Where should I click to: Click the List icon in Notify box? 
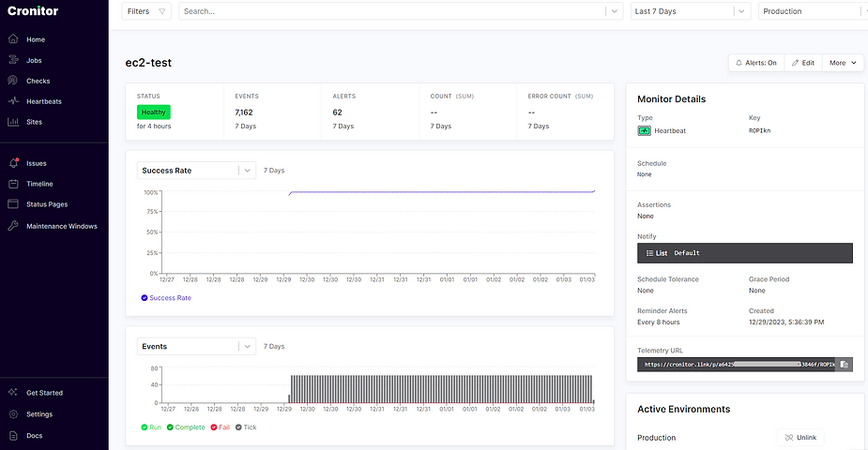(650, 253)
